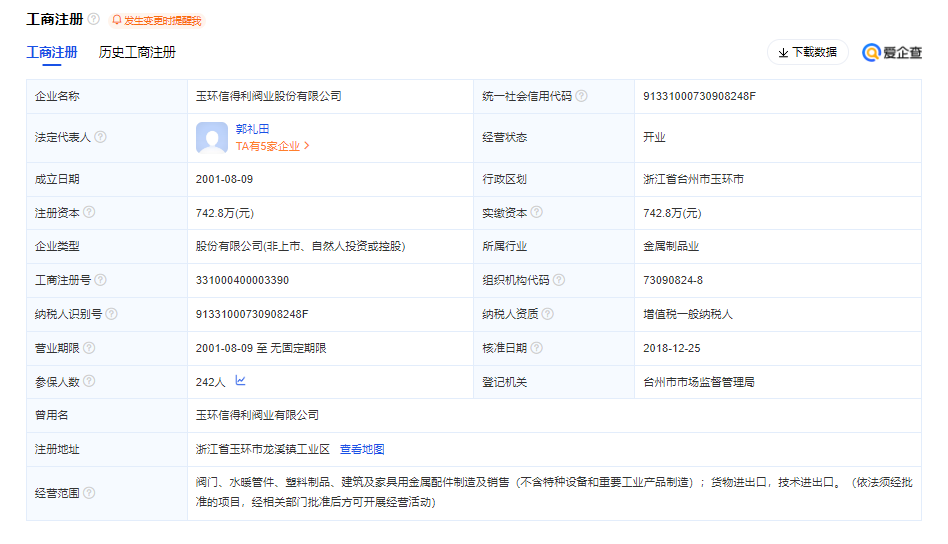Click former name 玉环信得利阀业有限公司
Viewport: 948px width, 544px height.
(257, 415)
